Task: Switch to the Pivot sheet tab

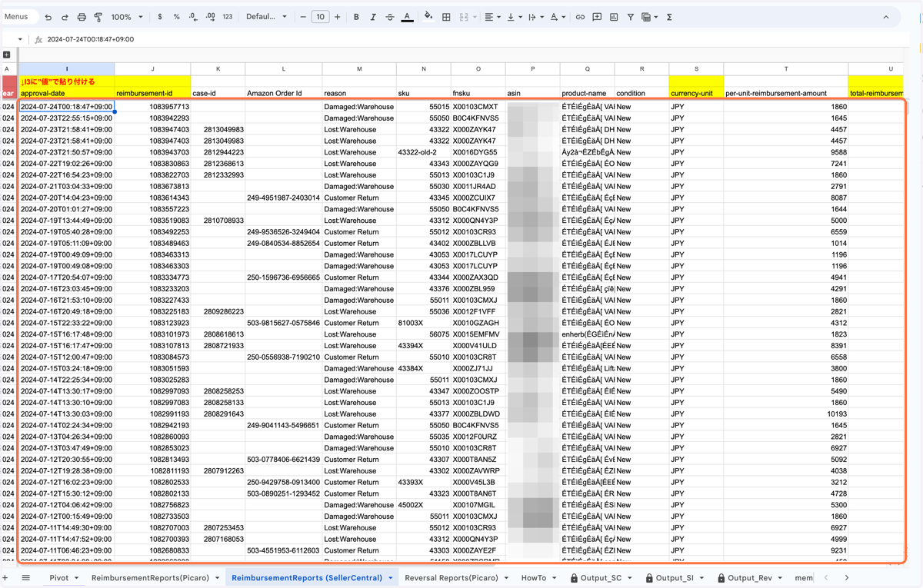Action: [x=59, y=577]
